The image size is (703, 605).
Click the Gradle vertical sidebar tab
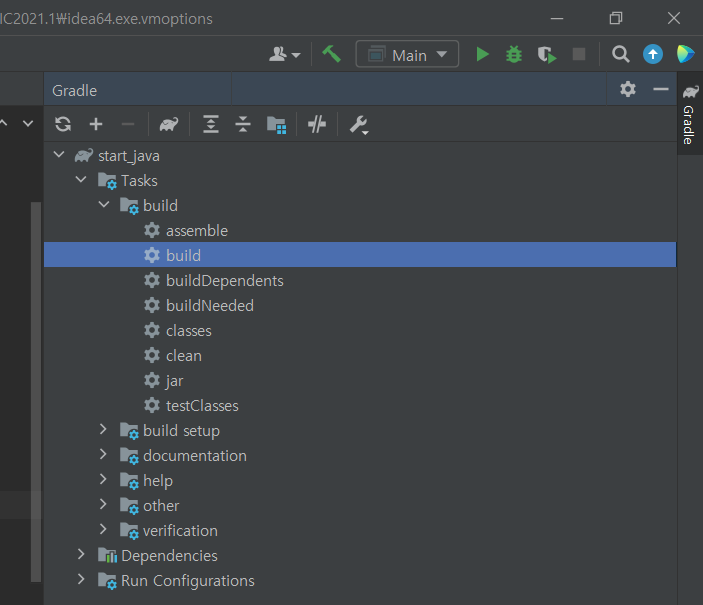pos(690,114)
